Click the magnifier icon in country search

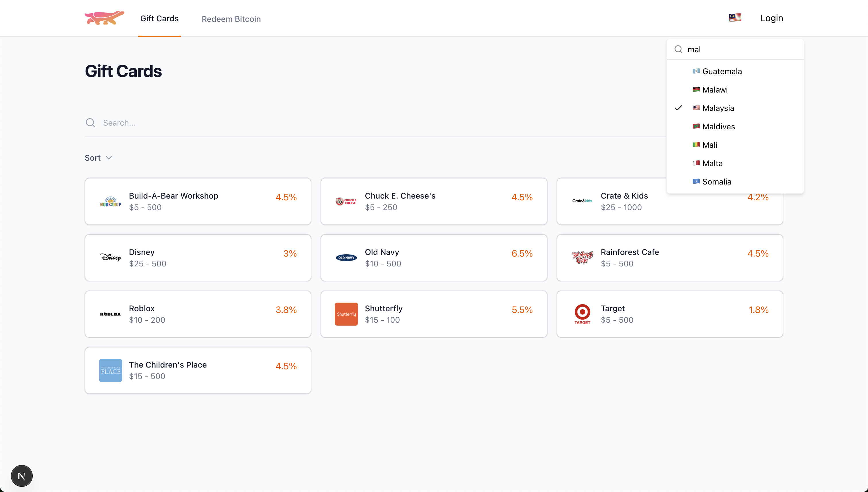click(x=678, y=49)
